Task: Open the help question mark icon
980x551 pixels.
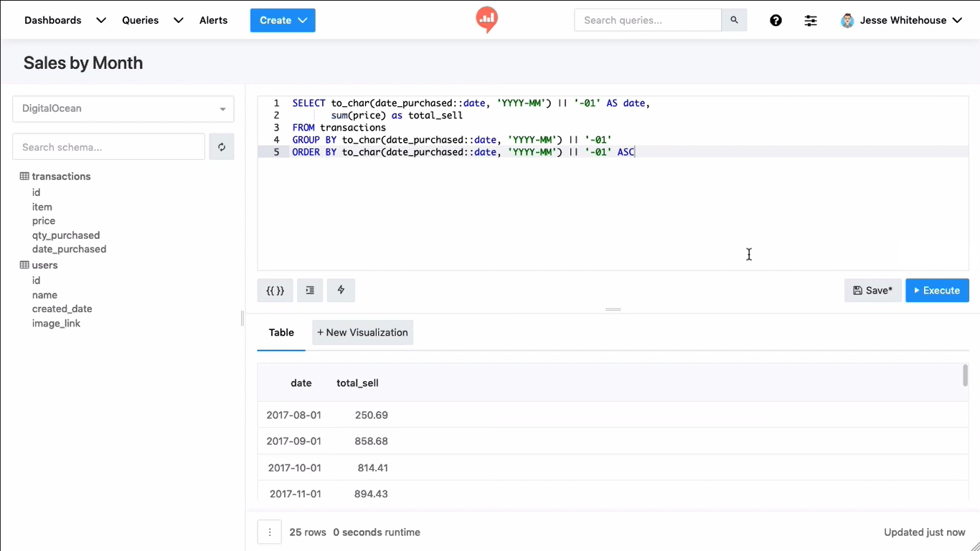Action: [x=776, y=20]
